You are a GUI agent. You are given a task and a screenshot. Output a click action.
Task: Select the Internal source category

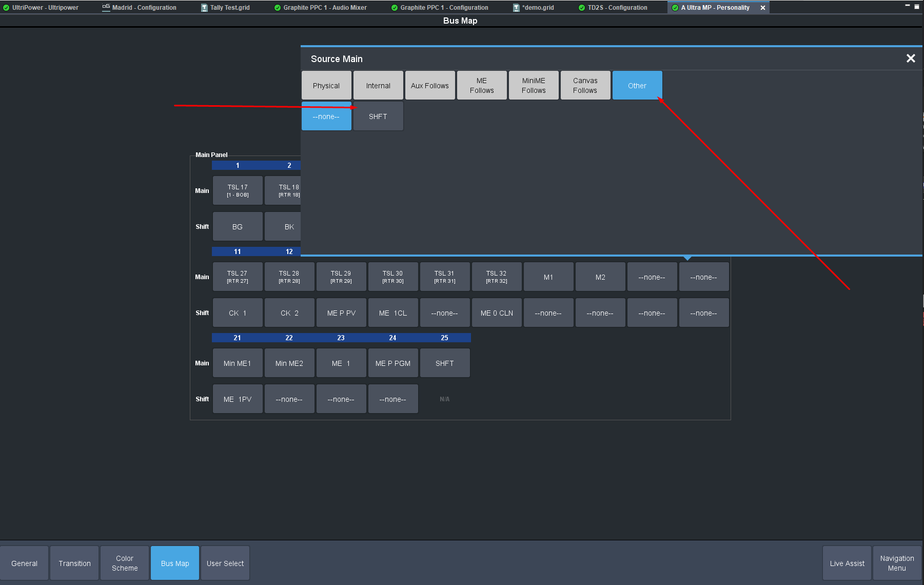378,86
